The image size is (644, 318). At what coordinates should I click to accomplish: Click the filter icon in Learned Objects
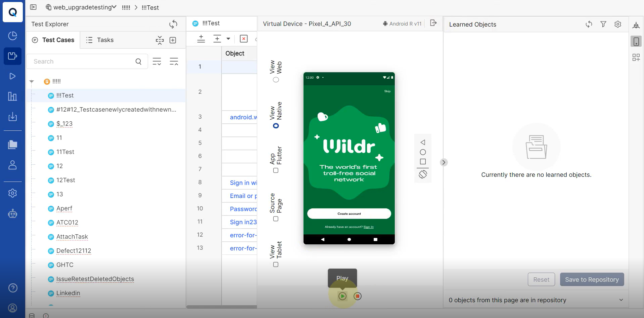click(603, 24)
